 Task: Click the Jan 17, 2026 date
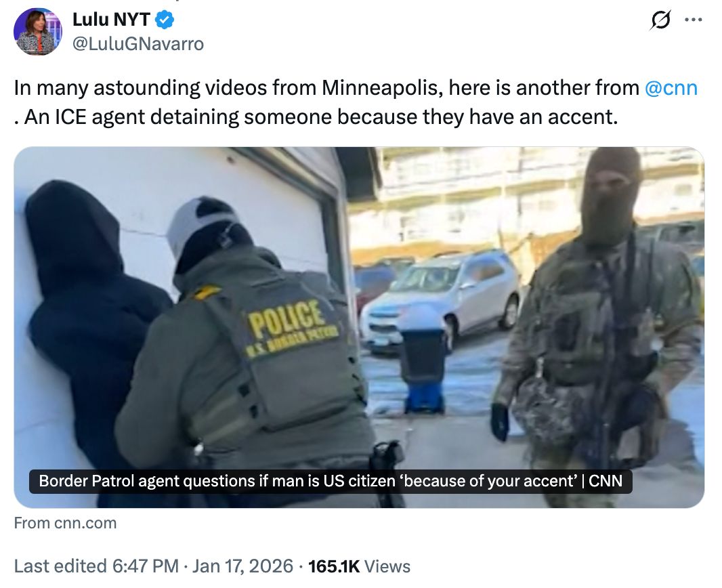point(242,566)
